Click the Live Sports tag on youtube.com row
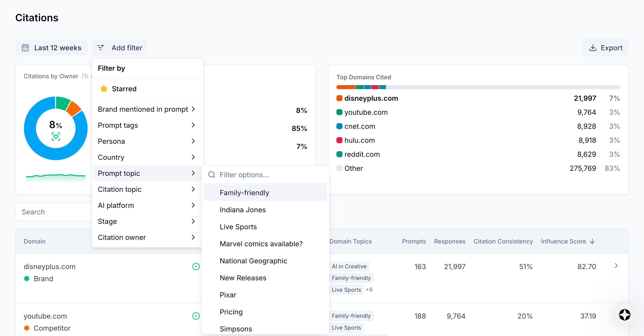The height and width of the screenshot is (336, 644). coord(346,328)
